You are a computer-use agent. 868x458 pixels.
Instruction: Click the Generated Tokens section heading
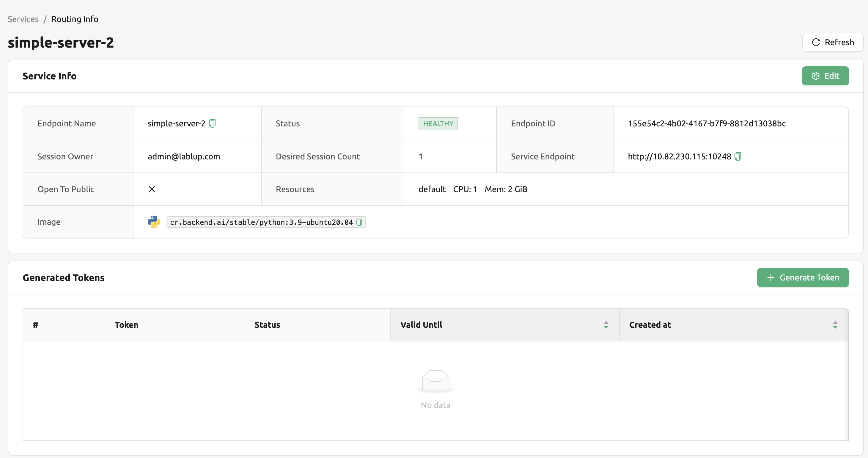63,278
